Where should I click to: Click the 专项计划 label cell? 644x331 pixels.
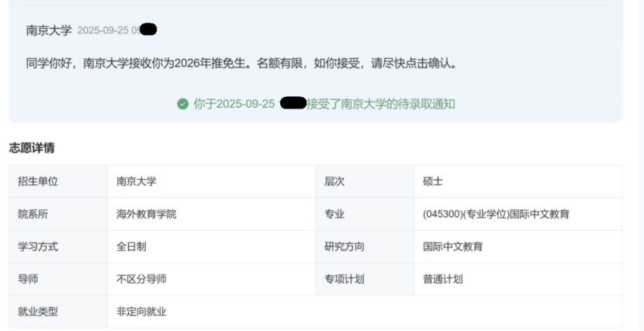coord(345,279)
